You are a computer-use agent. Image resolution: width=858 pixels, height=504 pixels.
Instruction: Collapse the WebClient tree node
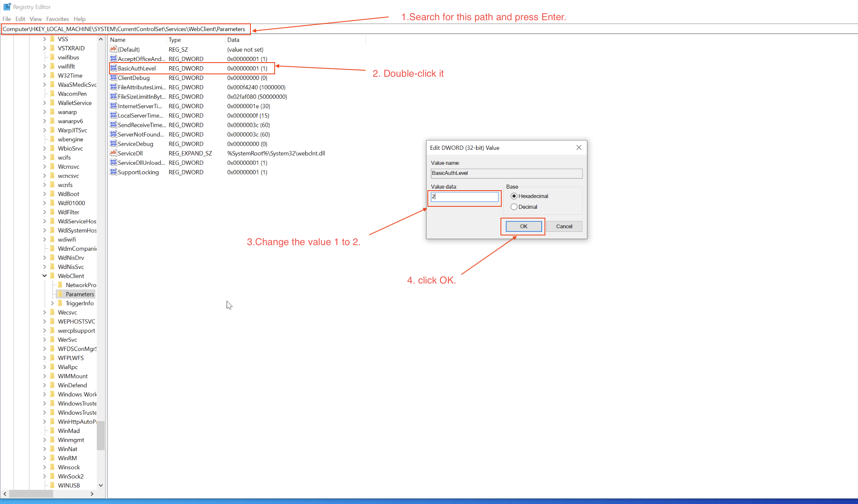(x=44, y=276)
